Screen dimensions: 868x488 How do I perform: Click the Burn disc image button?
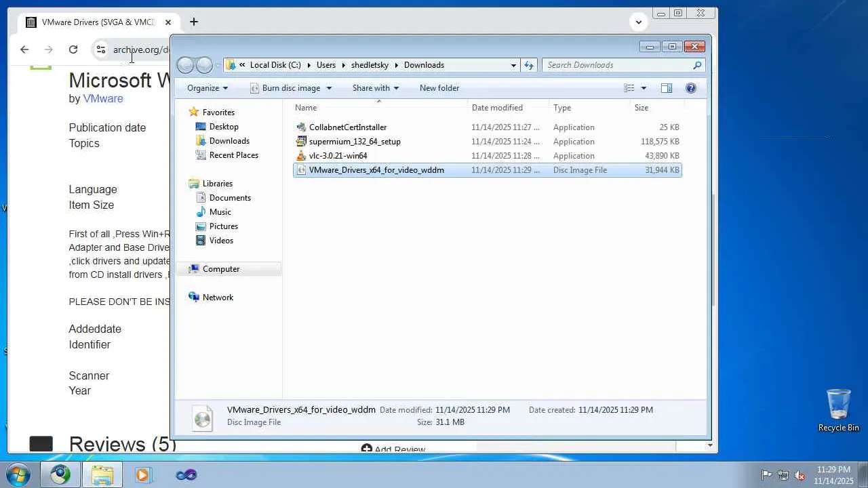click(285, 88)
